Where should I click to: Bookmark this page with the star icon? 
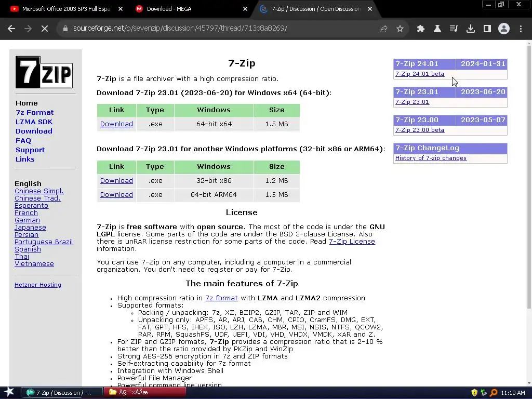click(400, 29)
